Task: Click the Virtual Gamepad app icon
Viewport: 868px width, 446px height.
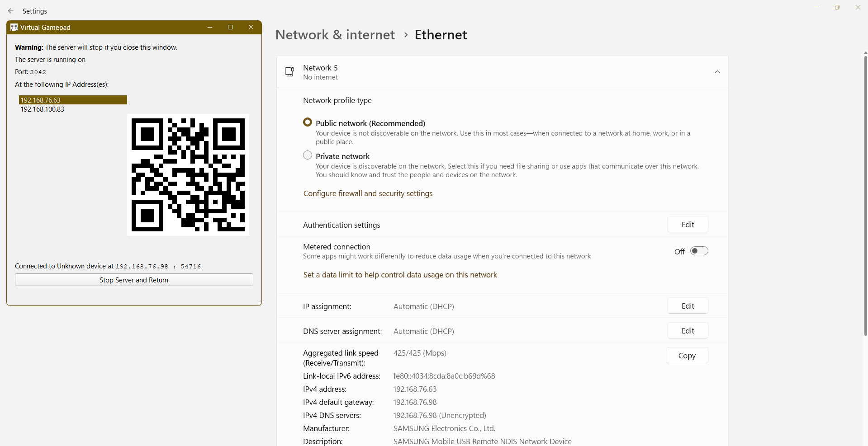Action: click(14, 28)
